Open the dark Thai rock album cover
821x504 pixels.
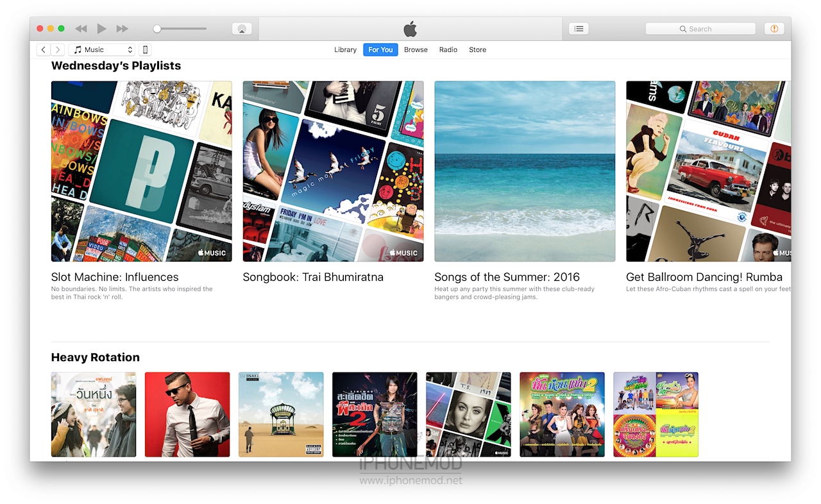tap(375, 414)
